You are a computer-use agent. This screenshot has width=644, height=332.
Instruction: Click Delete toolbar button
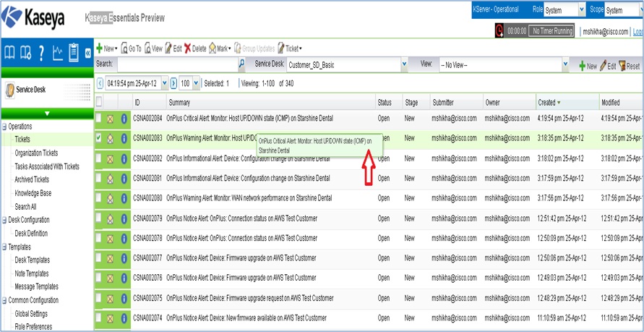click(x=195, y=48)
